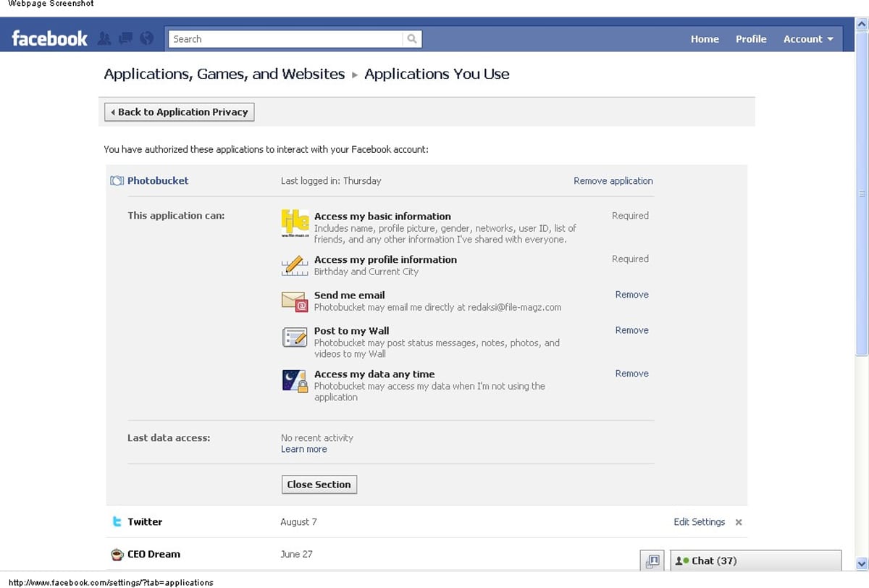Image resolution: width=869 pixels, height=588 pixels.
Task: Click the Post to my Wall icon
Action: point(295,337)
